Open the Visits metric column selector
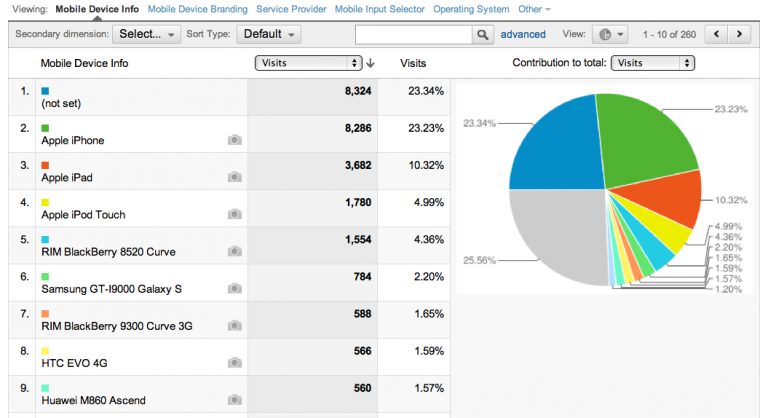Viewport: 768px width, 418px height. click(309, 63)
